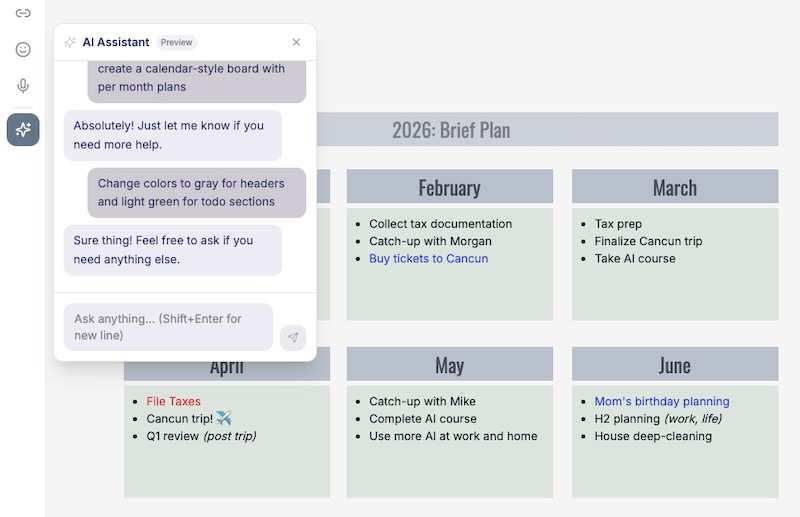Viewport: 800px width, 517px height.
Task: Open the Mom's birthday planning link
Action: [661, 401]
